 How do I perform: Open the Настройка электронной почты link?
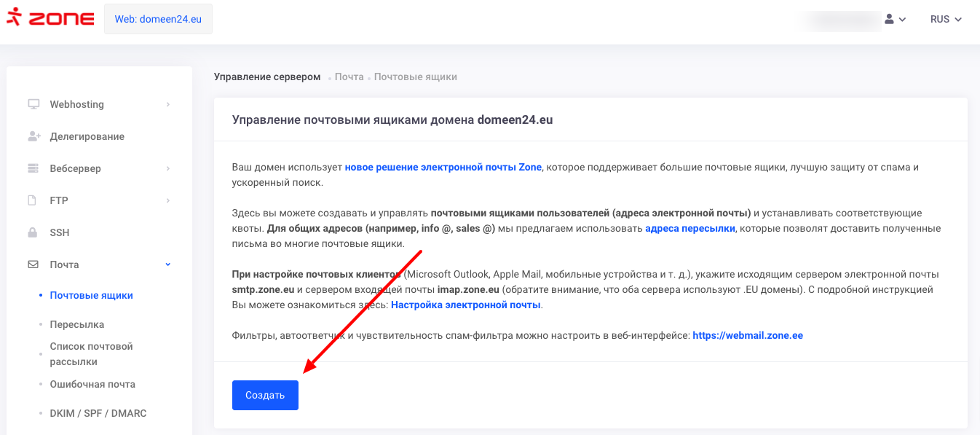pos(466,305)
